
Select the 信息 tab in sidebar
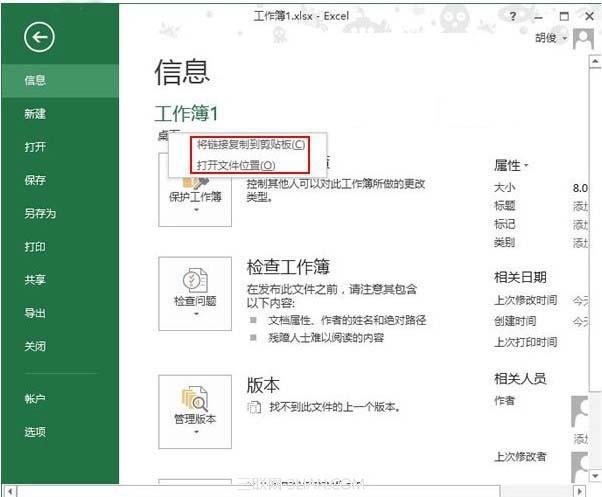click(60, 81)
